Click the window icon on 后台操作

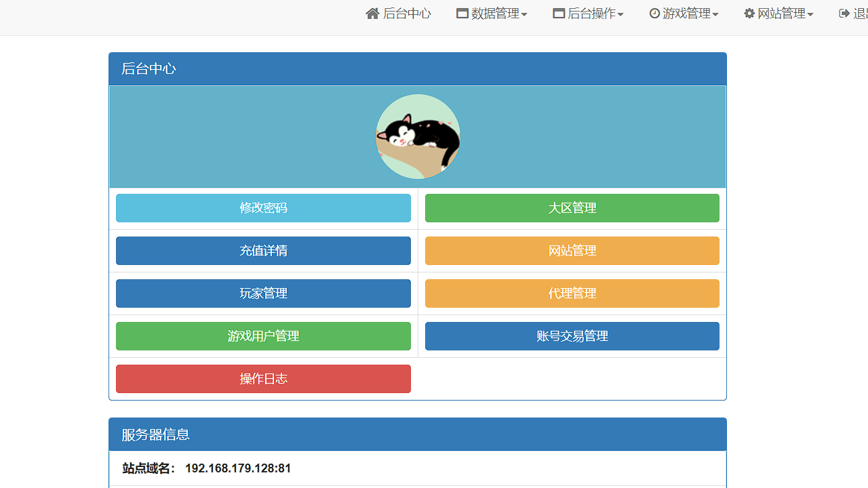tap(559, 12)
